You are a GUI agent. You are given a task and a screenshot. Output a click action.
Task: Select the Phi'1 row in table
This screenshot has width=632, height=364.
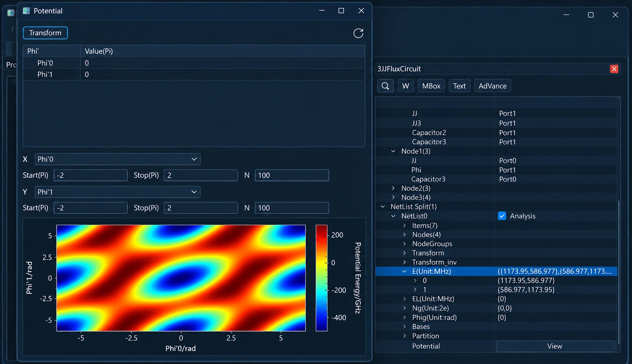pos(194,75)
